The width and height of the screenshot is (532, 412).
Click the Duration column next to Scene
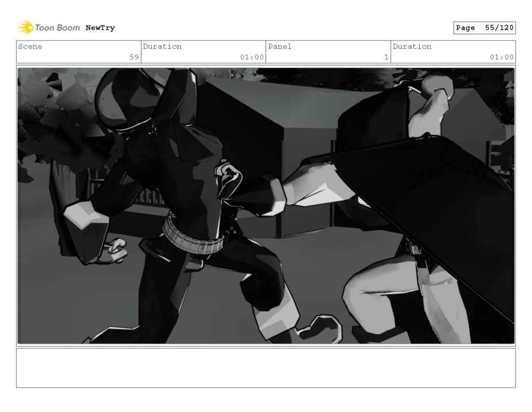pyautogui.click(x=163, y=47)
